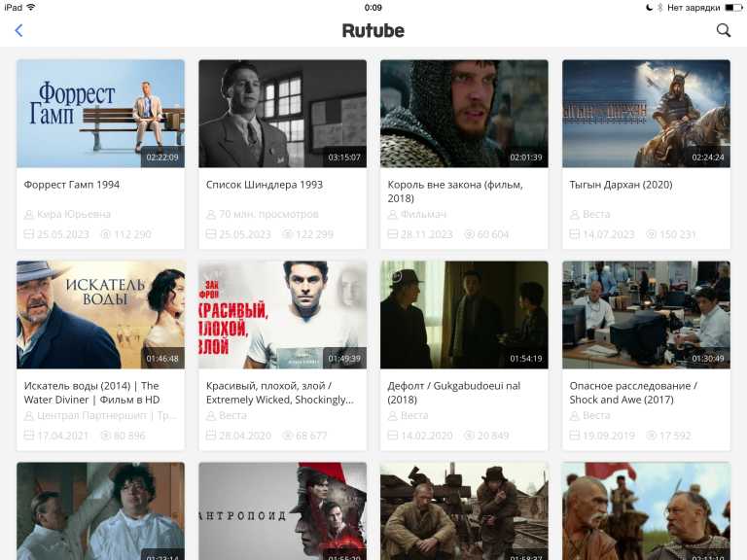Tap duration badge 01:54:19

526,359
